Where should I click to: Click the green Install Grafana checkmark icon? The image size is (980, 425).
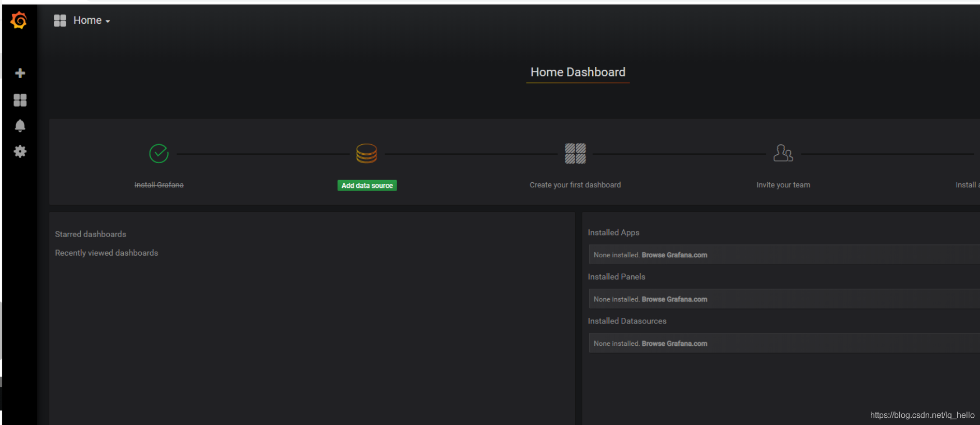pos(159,154)
